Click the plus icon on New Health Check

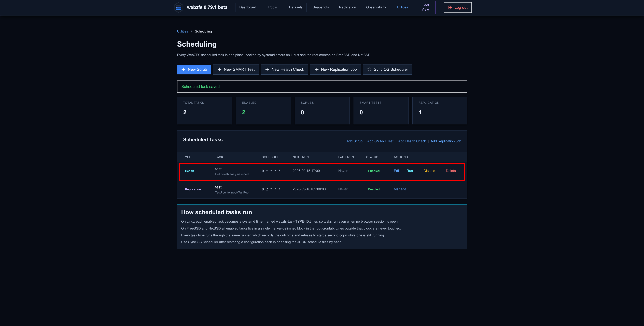(267, 69)
